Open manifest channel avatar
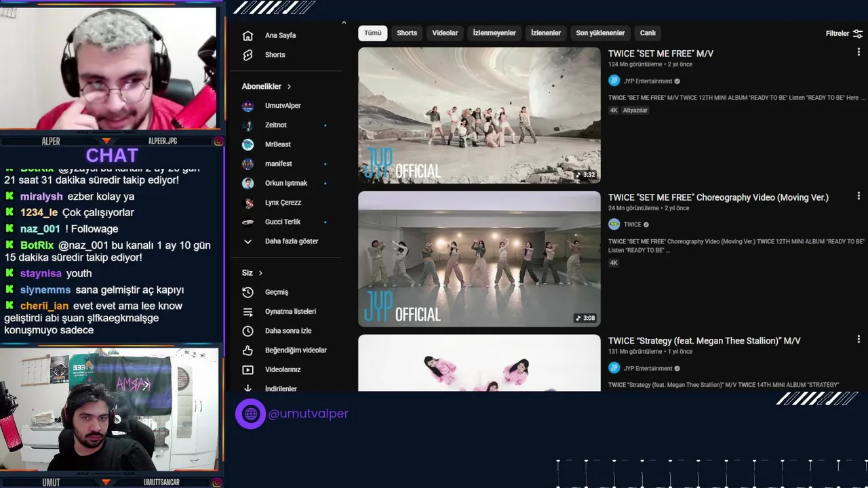 (248, 164)
